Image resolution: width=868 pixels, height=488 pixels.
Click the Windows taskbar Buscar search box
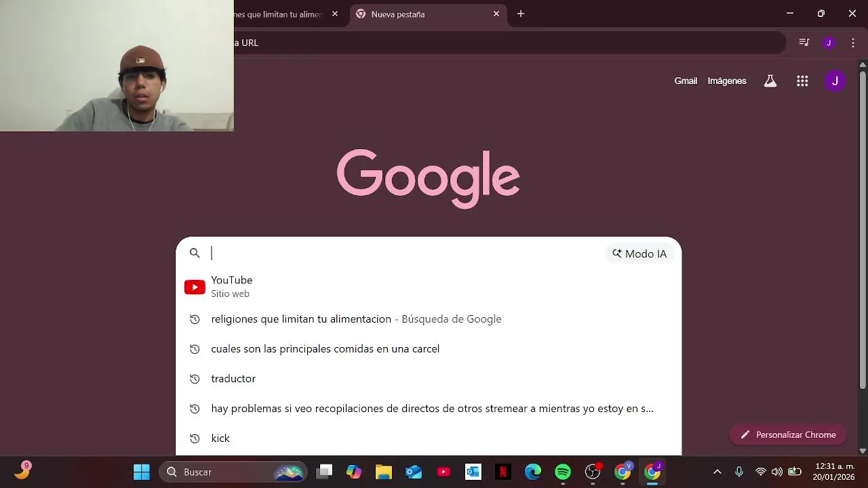[233, 472]
